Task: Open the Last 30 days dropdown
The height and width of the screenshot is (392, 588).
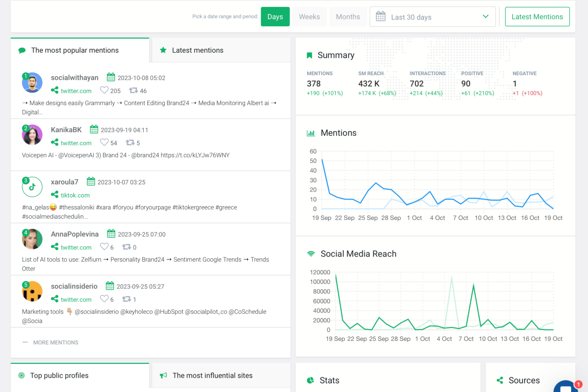Action: pos(433,17)
